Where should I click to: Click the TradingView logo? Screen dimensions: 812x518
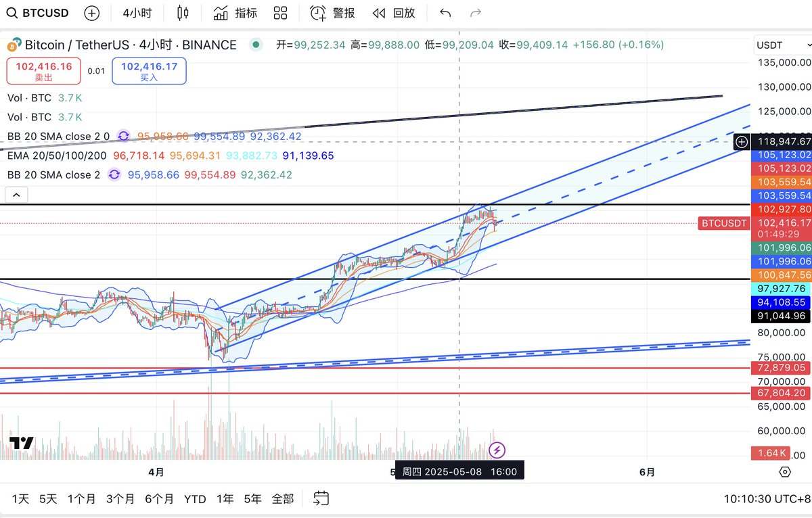coord(21,444)
